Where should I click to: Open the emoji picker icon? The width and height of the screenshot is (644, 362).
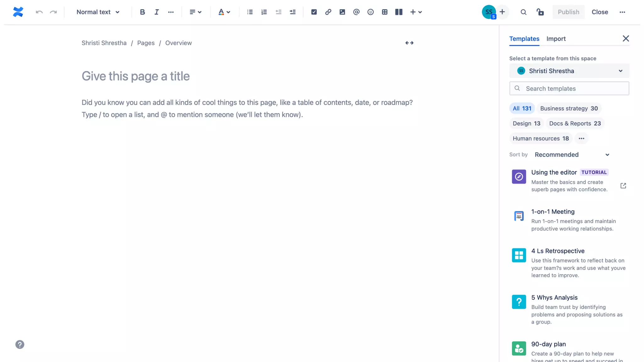[370, 12]
